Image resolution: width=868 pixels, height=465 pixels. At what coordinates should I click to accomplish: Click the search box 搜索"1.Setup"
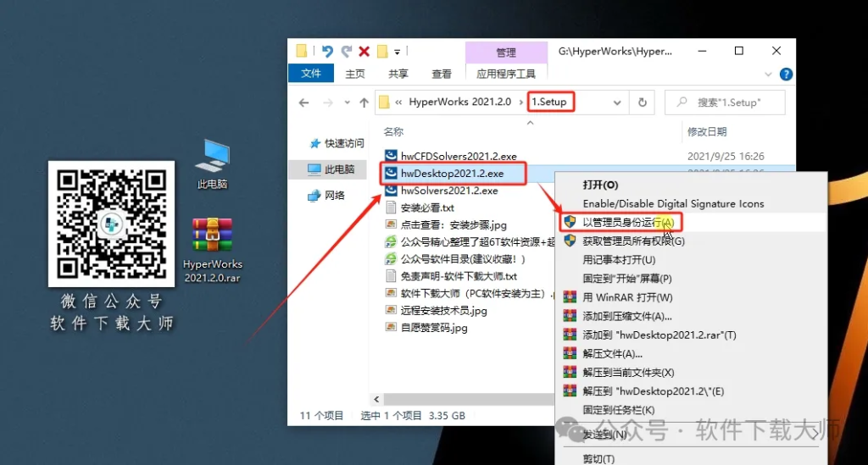pos(726,102)
